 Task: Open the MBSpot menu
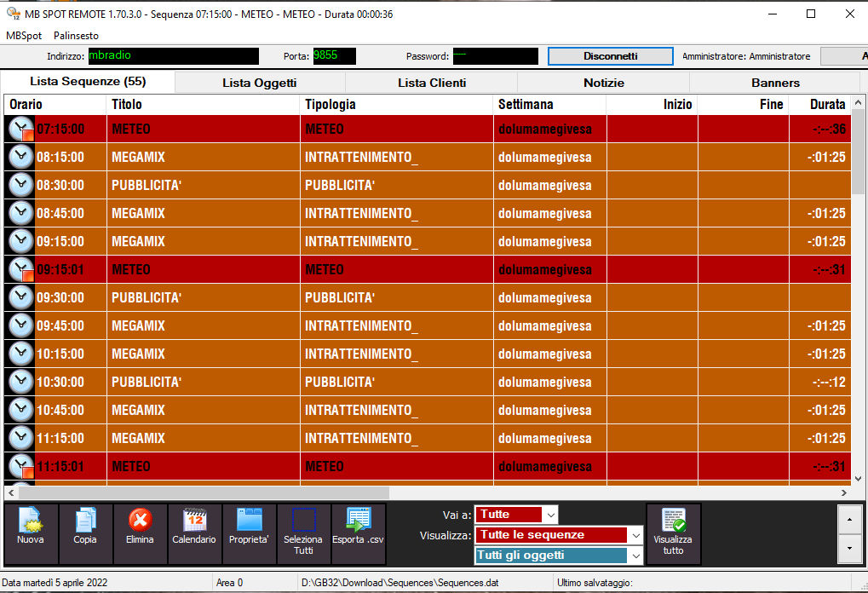pyautogui.click(x=24, y=36)
